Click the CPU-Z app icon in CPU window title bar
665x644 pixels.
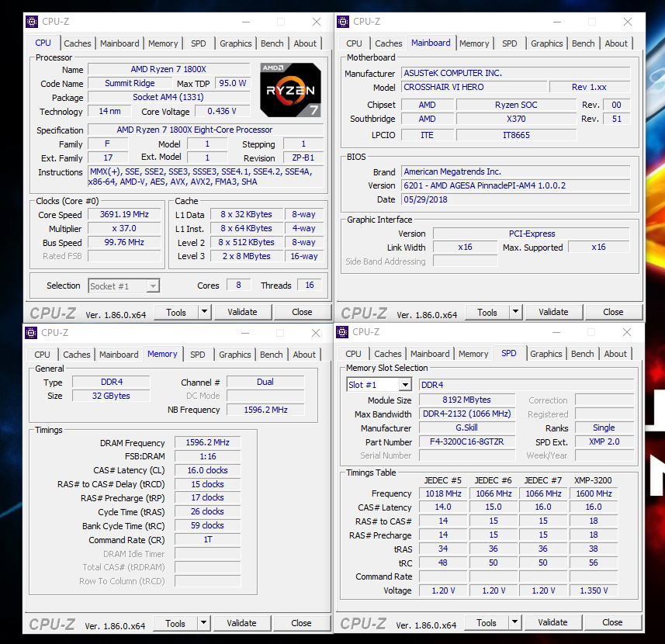(x=32, y=22)
